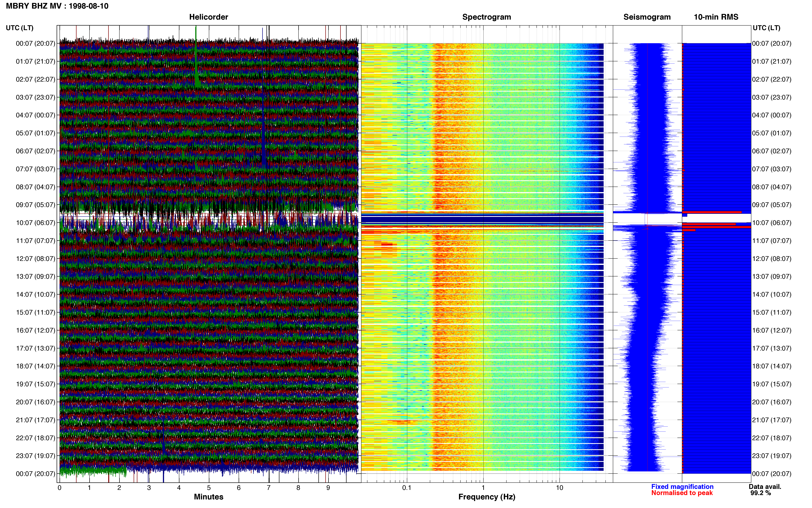Screen dimensions: 812x508
Task: Click the left '18:07 (14:07)' time label
Action: click(36, 366)
